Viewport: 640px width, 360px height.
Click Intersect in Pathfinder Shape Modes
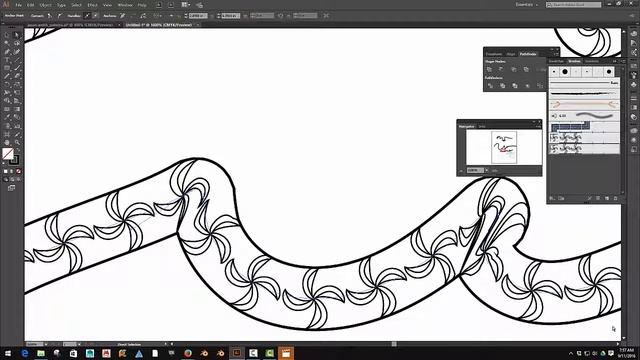click(514, 69)
